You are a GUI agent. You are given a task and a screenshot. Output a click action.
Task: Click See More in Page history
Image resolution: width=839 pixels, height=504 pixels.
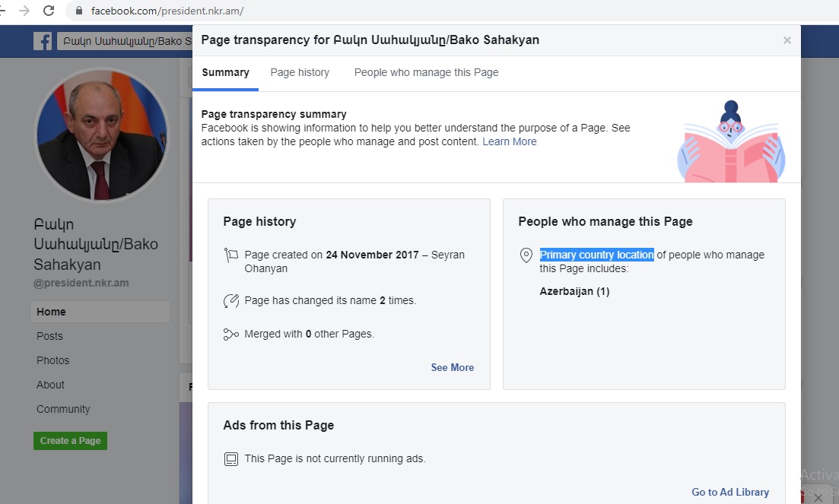[x=452, y=368]
